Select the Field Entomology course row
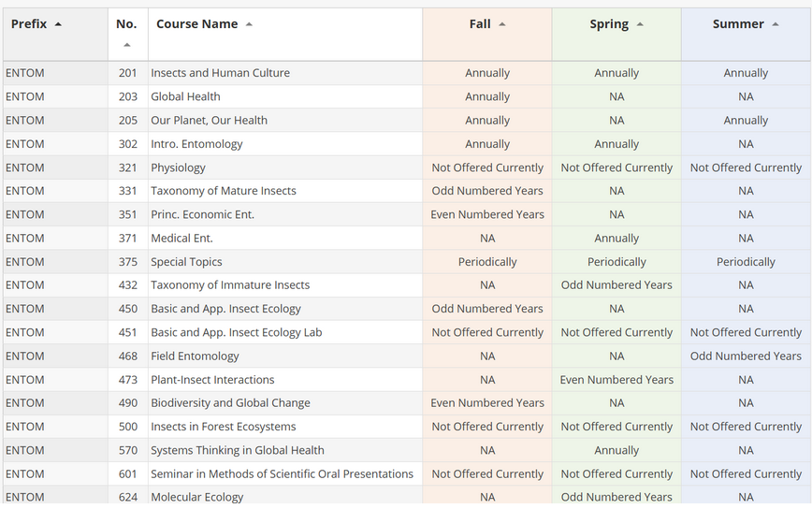 pos(195,356)
